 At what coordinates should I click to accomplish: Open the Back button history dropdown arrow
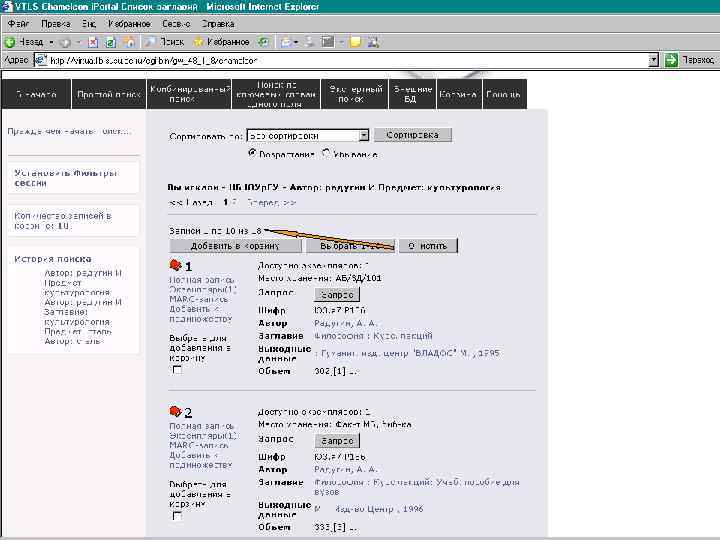51,42
